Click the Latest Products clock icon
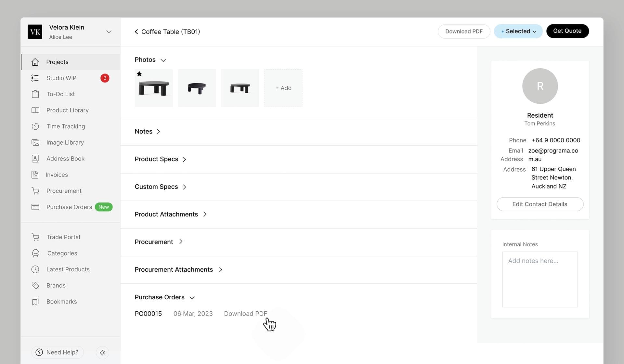Viewport: 624px width, 364px height. [35, 269]
